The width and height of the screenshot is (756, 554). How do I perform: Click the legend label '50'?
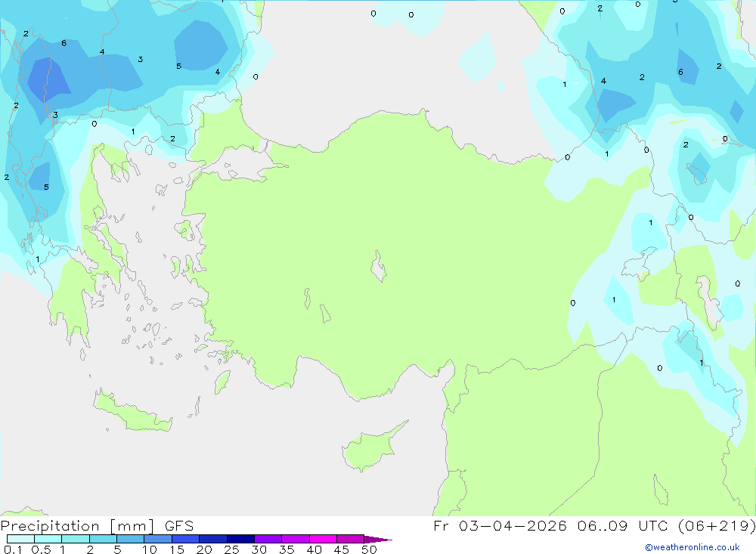coord(369,549)
